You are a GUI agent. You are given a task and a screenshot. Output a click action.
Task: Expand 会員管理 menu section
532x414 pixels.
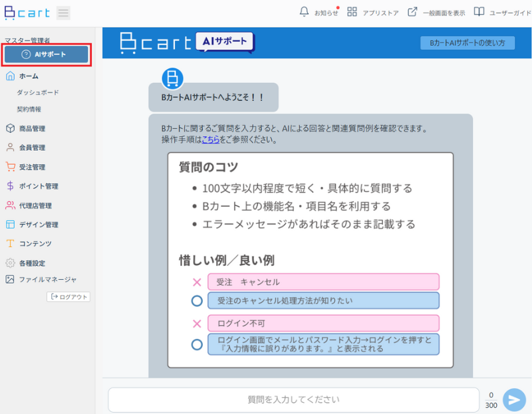pos(32,148)
